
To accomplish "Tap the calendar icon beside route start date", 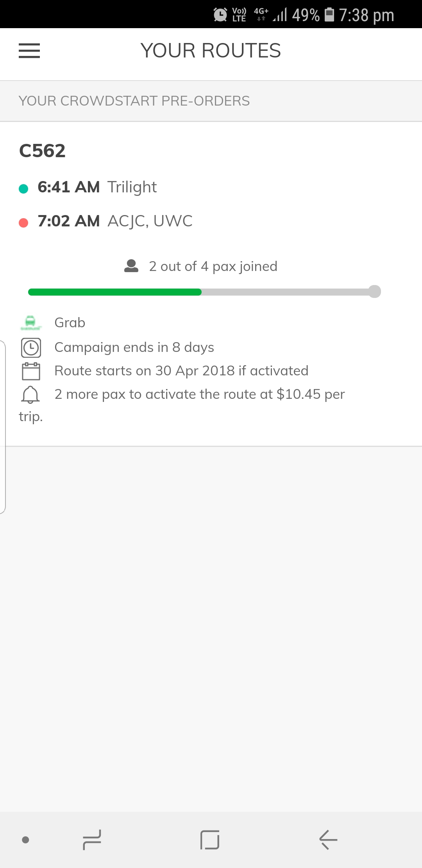I will click(31, 371).
